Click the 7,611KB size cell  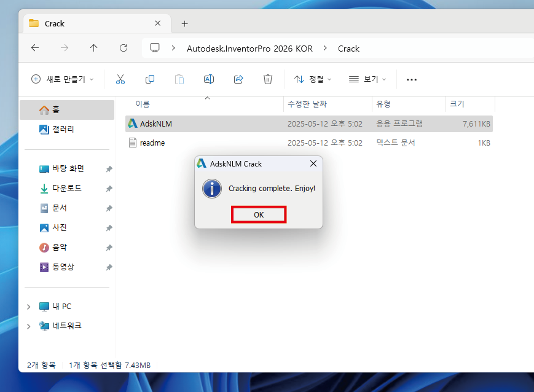point(476,123)
